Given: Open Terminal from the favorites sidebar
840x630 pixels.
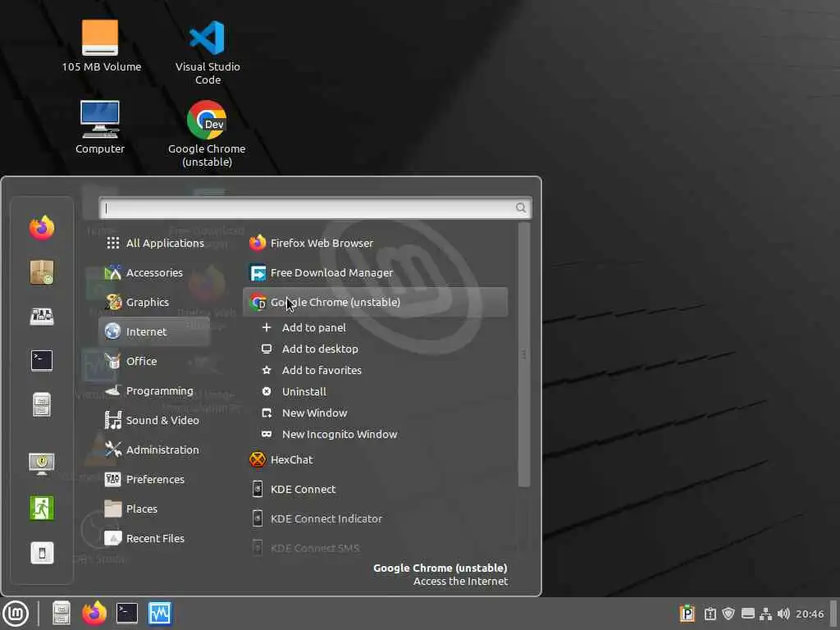Looking at the screenshot, I should (42, 361).
